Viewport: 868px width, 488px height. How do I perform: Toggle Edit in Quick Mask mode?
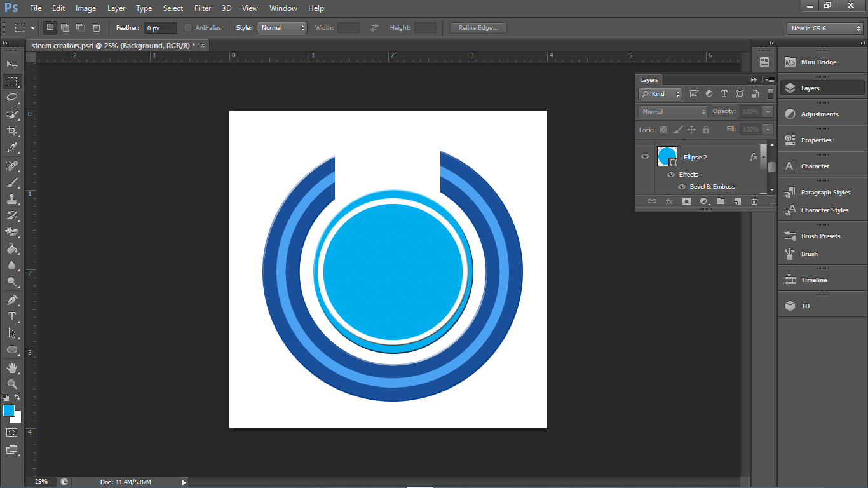[12, 432]
